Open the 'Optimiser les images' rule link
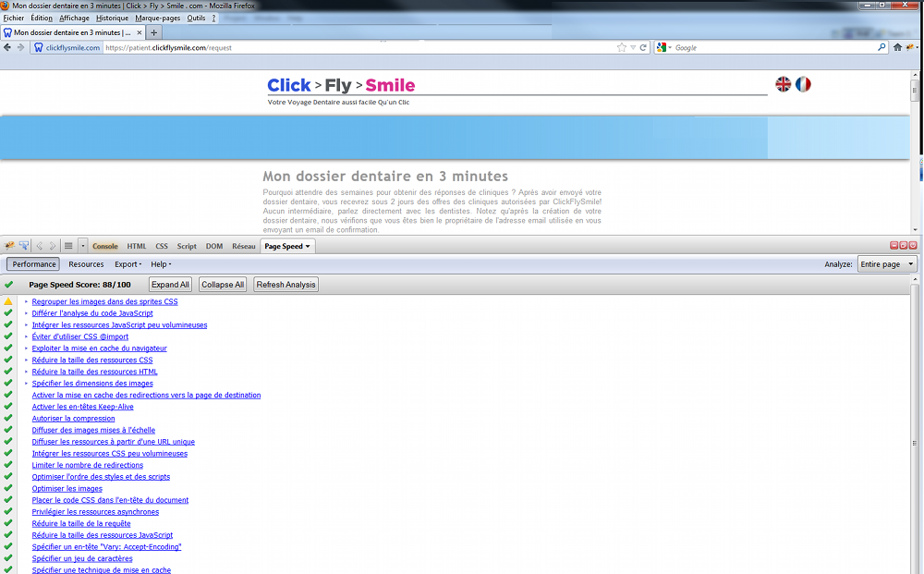Image resolution: width=924 pixels, height=574 pixels. 67,489
